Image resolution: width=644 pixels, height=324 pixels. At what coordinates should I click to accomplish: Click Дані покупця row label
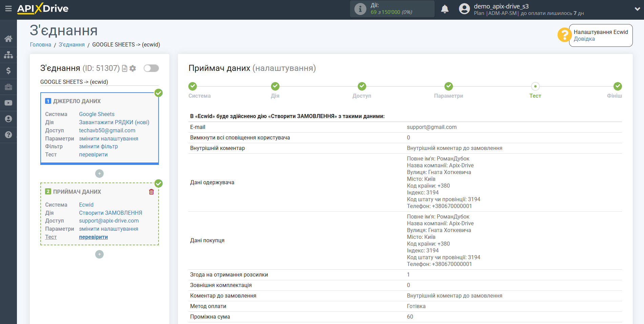tap(207, 241)
